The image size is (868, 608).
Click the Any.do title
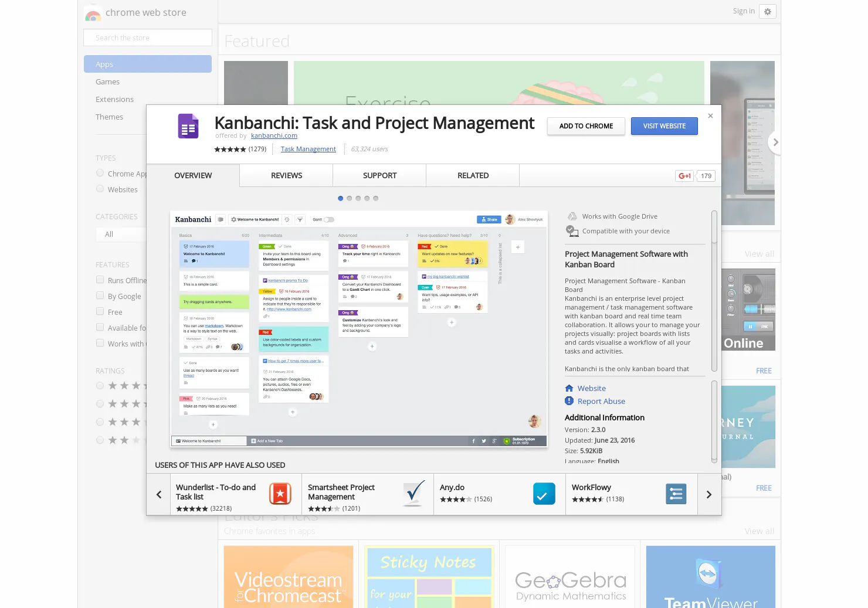click(452, 487)
